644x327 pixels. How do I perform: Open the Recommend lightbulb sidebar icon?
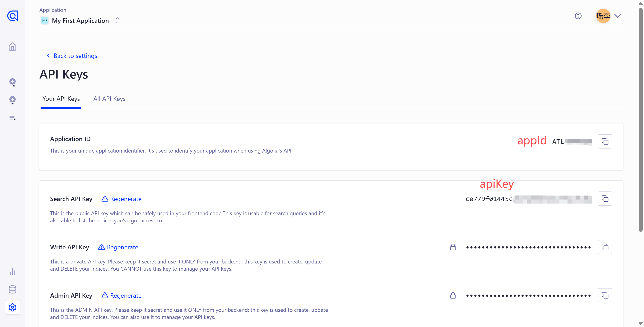(x=13, y=100)
